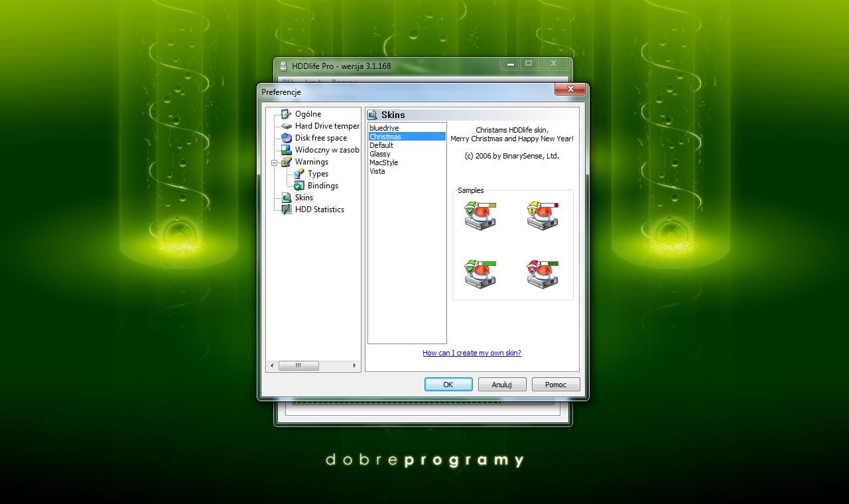Select the Glassy skin
This screenshot has height=504, width=849.
point(407,154)
